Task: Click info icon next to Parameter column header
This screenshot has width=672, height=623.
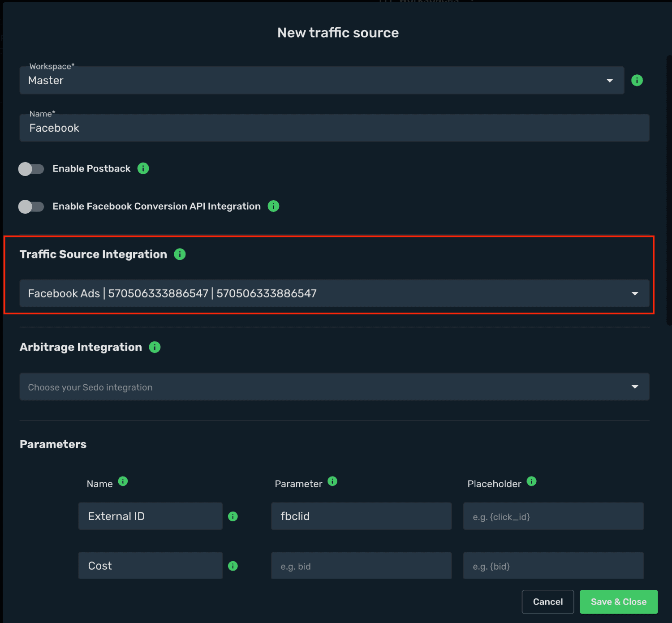Action: pyautogui.click(x=332, y=481)
